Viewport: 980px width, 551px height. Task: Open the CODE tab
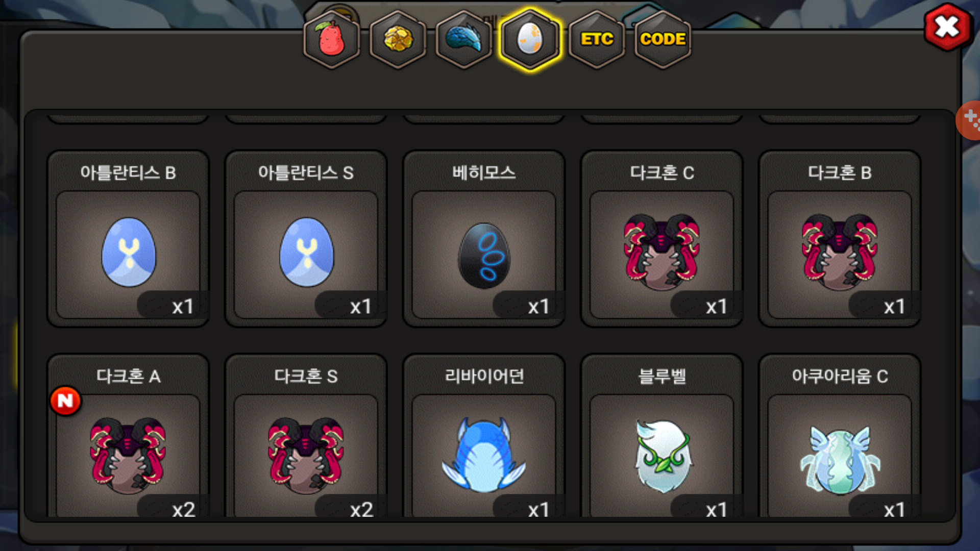(x=663, y=39)
